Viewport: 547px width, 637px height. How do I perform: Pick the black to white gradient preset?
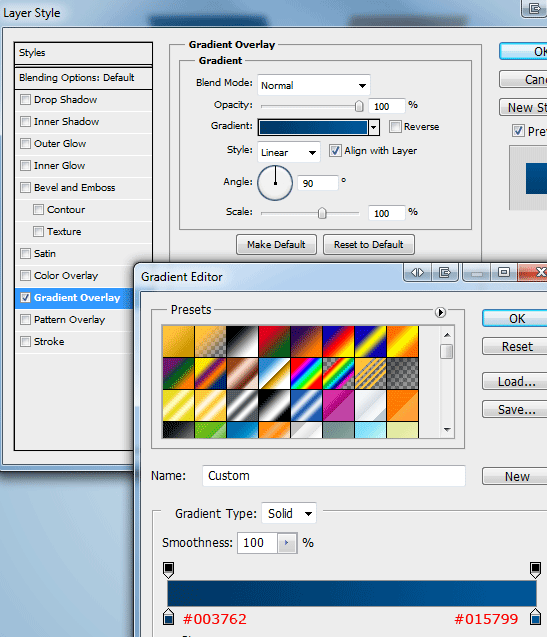tap(242, 341)
